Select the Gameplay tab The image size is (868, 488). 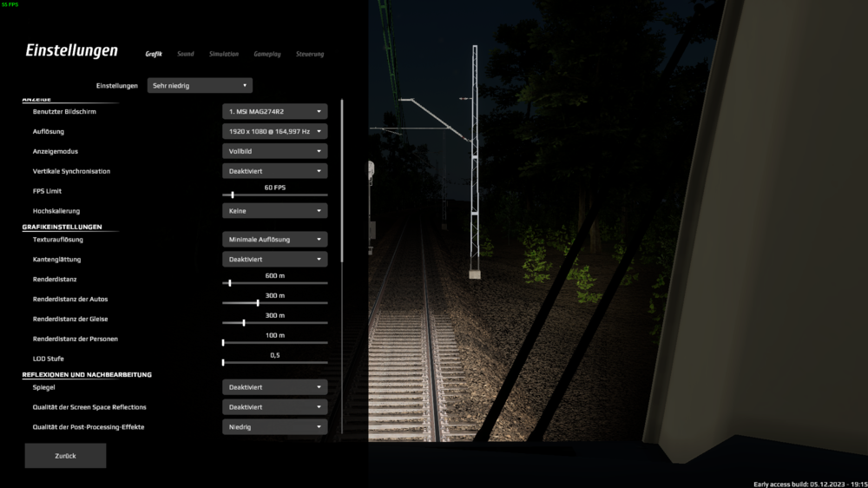tap(266, 54)
